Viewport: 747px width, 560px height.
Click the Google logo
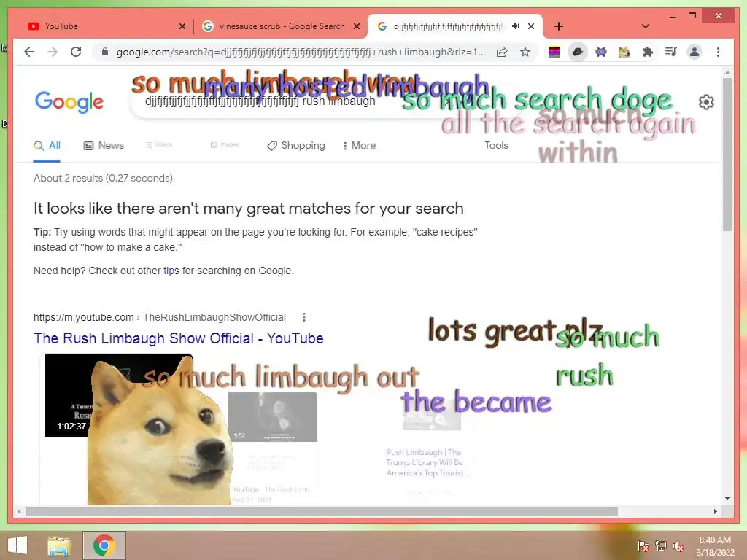pyautogui.click(x=69, y=101)
